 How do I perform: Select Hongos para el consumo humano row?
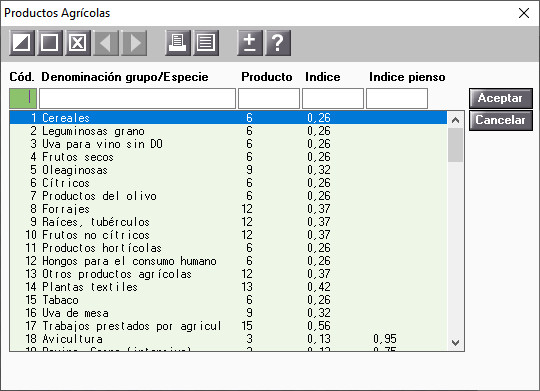tap(228, 261)
